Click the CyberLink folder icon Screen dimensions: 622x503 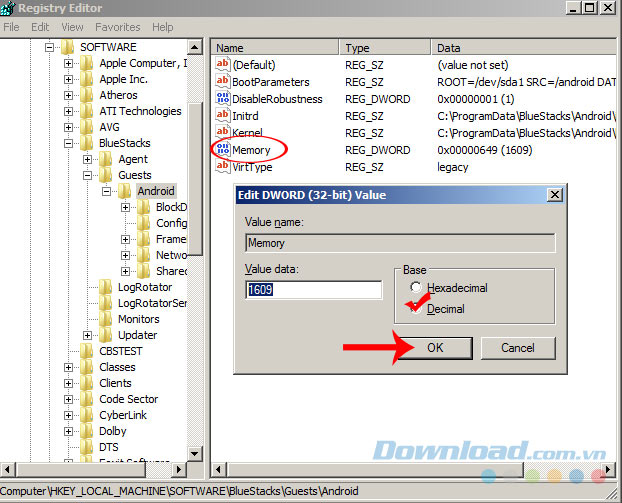[x=86, y=415]
